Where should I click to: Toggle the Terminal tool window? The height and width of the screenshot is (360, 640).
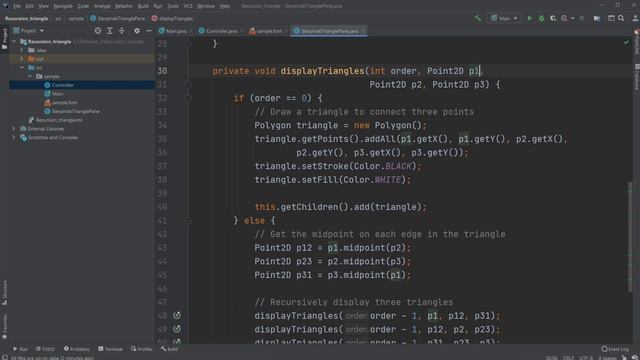[110, 349]
